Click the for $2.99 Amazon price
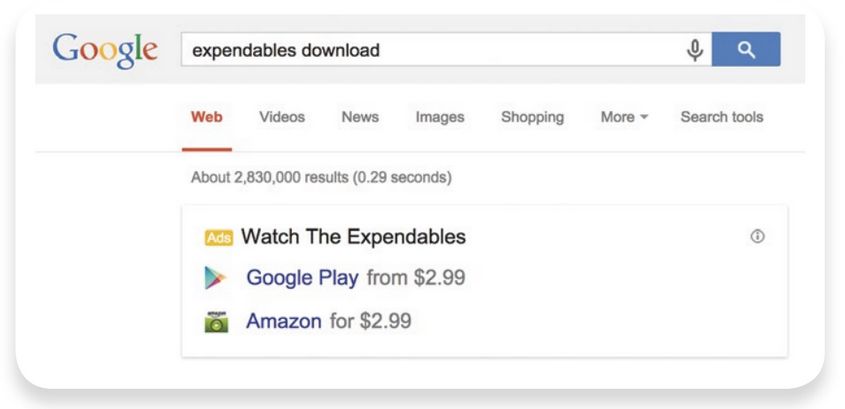 (370, 321)
